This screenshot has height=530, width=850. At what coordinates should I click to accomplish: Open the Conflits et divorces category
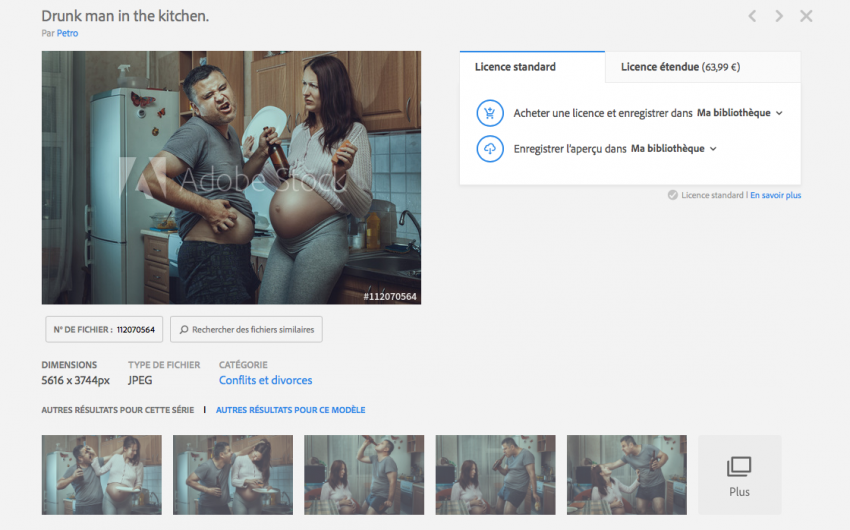coord(266,380)
